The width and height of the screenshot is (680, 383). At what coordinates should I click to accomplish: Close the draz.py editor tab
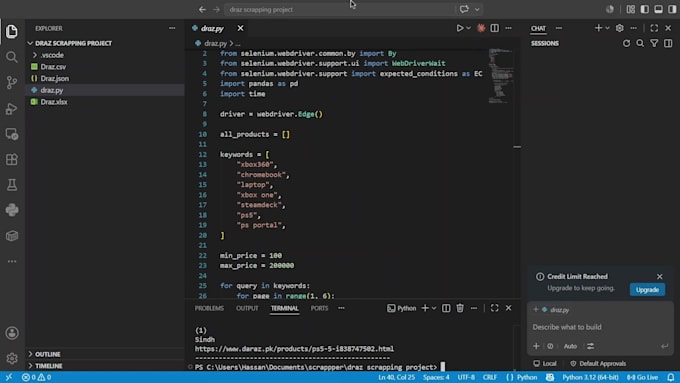pyautogui.click(x=240, y=28)
